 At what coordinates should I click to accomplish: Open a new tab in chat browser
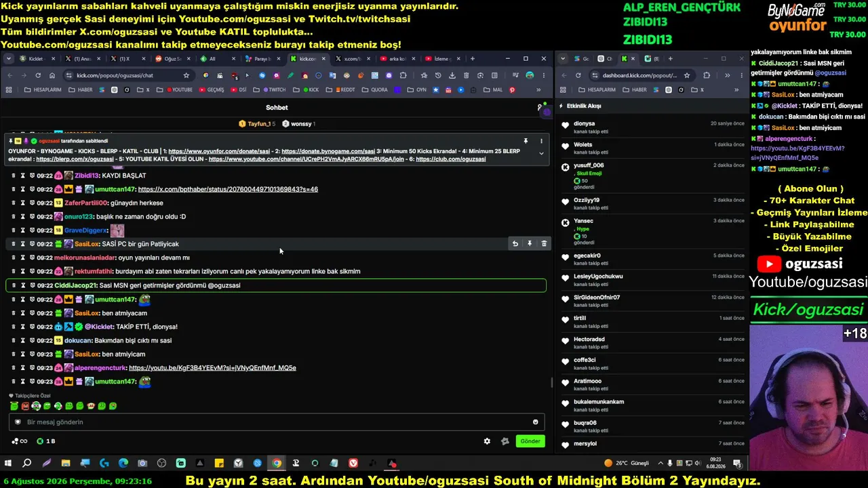(x=473, y=59)
